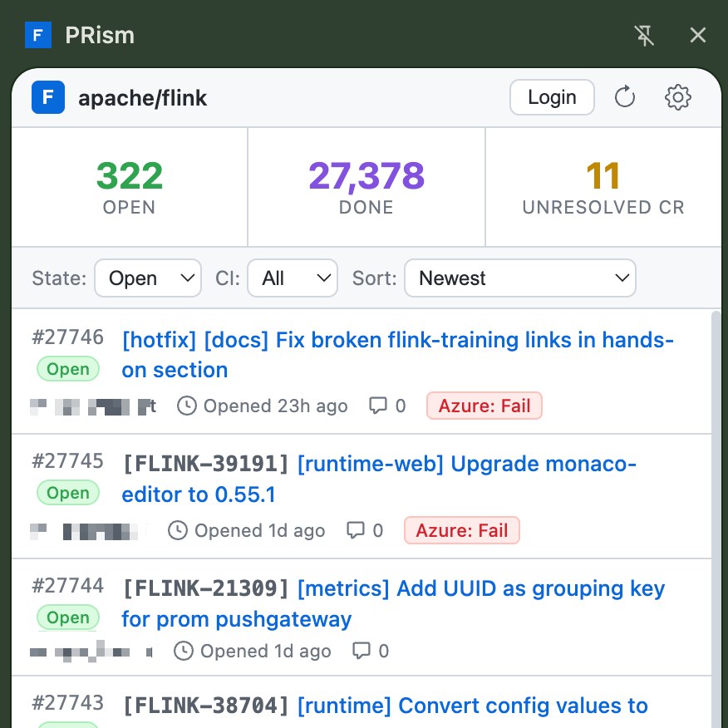Click the clock icon on PR #27745
Image resolution: width=728 pixels, height=728 pixels.
point(177,530)
